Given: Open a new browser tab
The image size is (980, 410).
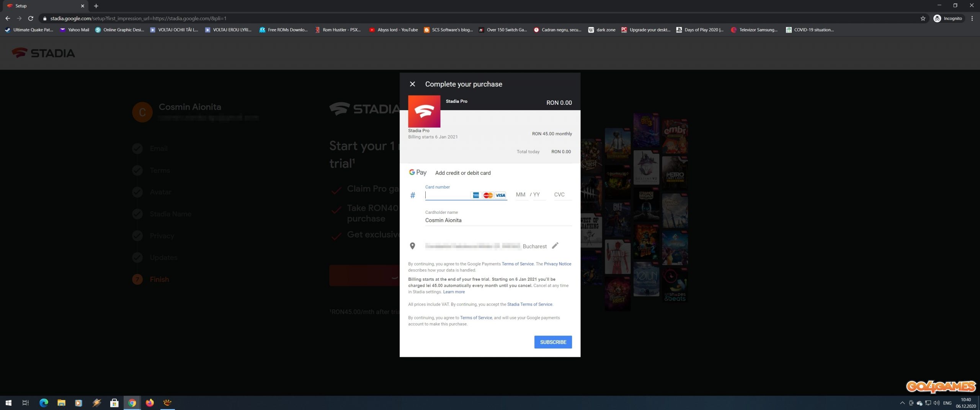Looking at the screenshot, I should click(96, 6).
